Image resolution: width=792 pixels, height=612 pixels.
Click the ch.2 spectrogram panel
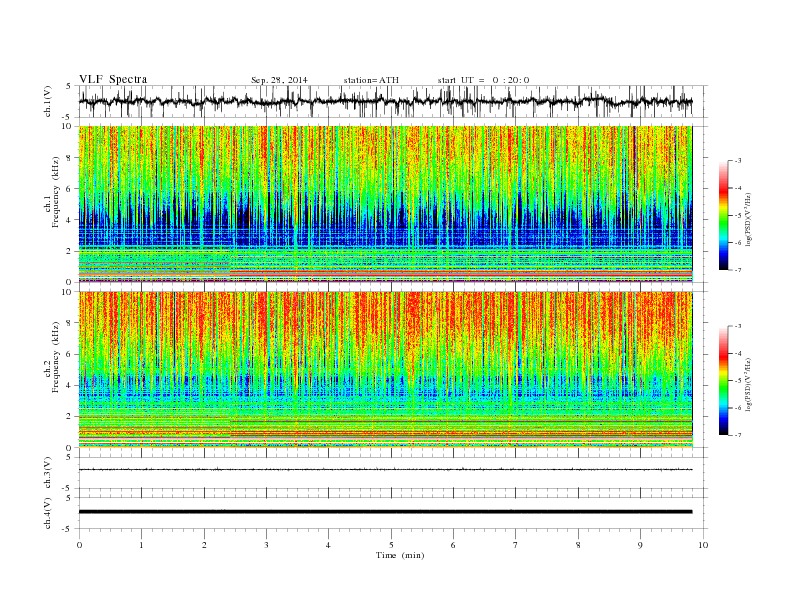[385, 370]
